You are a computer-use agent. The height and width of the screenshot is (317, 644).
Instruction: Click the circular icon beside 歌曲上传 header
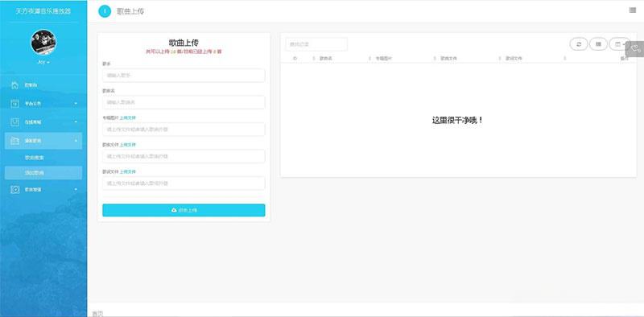[105, 11]
